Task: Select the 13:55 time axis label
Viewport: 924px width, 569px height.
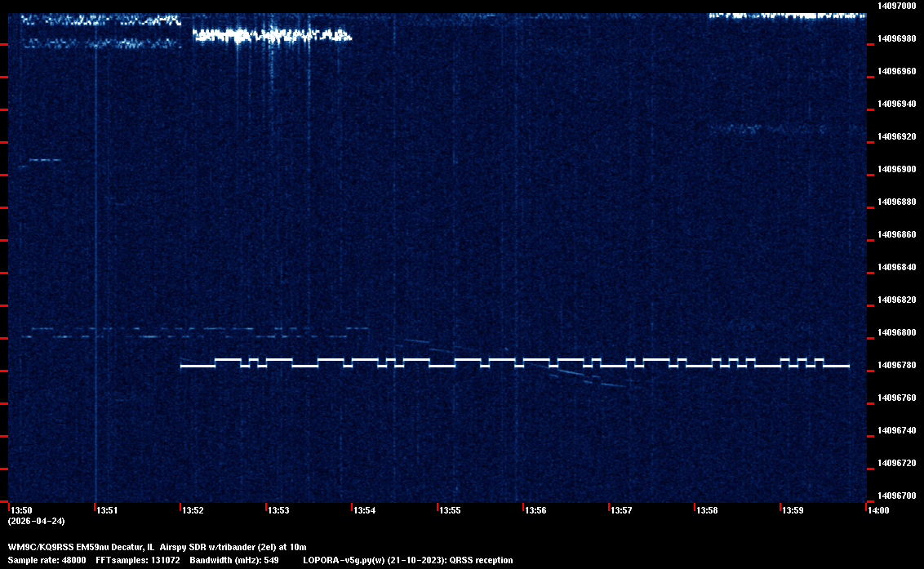Action: (450, 511)
